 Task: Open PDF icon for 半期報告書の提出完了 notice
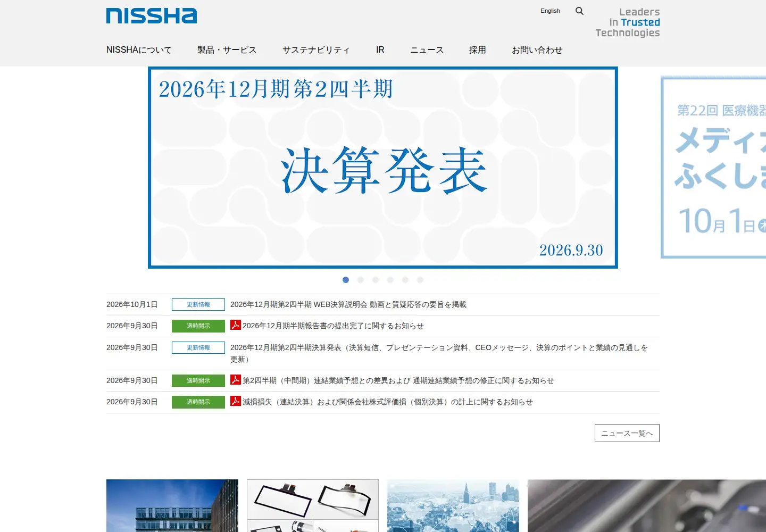[236, 325]
